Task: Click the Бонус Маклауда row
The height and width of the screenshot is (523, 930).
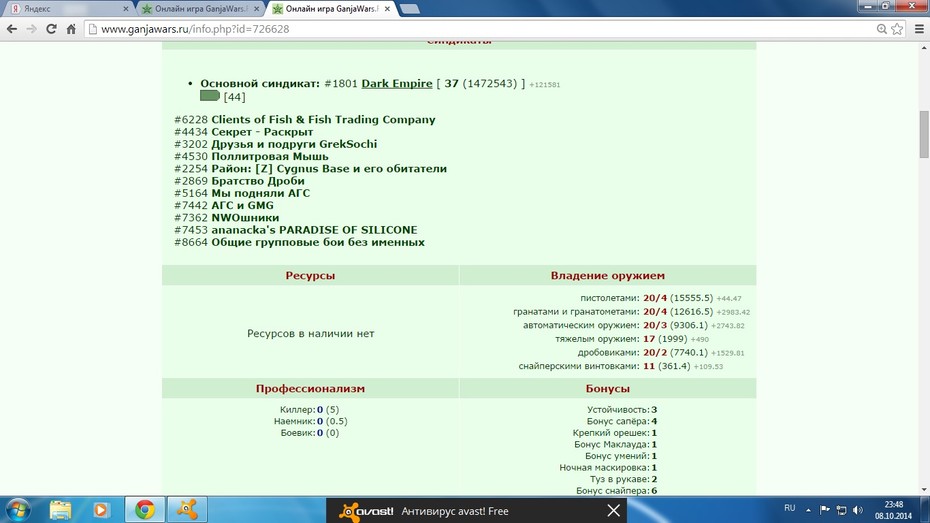Action: click(616, 445)
